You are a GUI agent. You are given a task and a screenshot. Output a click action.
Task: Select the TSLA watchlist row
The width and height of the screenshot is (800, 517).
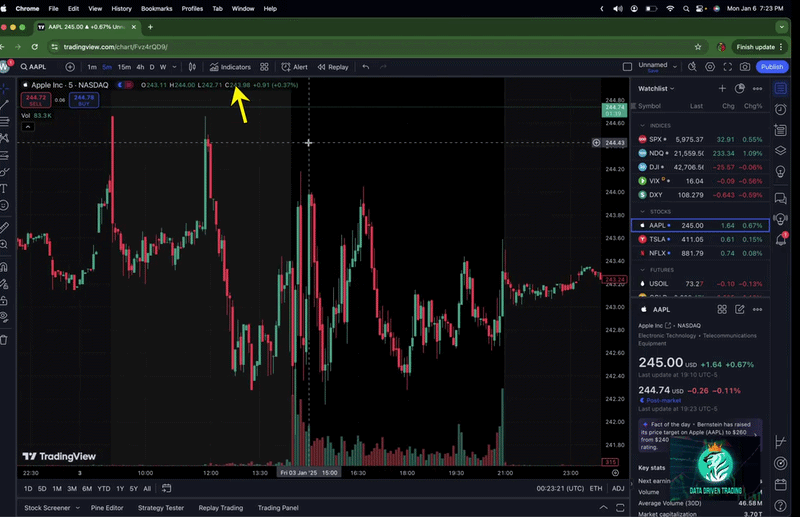click(701, 239)
